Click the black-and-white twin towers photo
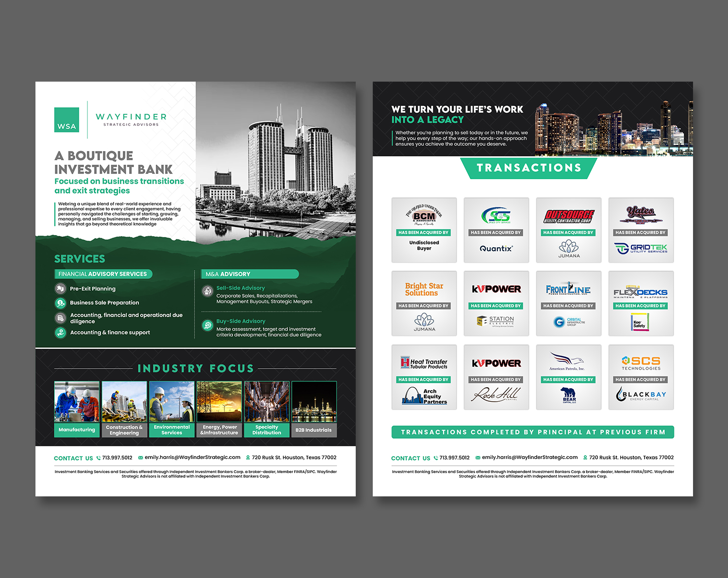Viewport: 728px width, 578px height. (276, 163)
